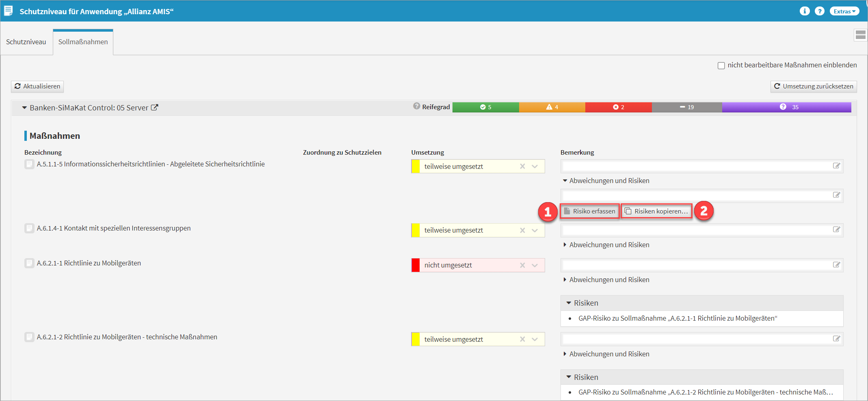Open Umsetzung dropdown for A.6.1.4-1 Kontakt
868x401 pixels.
(535, 231)
